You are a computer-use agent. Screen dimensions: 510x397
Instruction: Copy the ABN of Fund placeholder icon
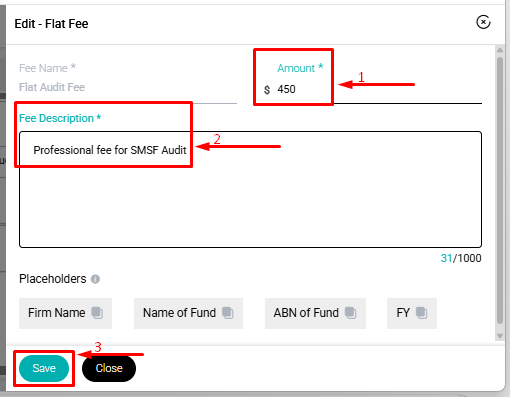coord(350,313)
